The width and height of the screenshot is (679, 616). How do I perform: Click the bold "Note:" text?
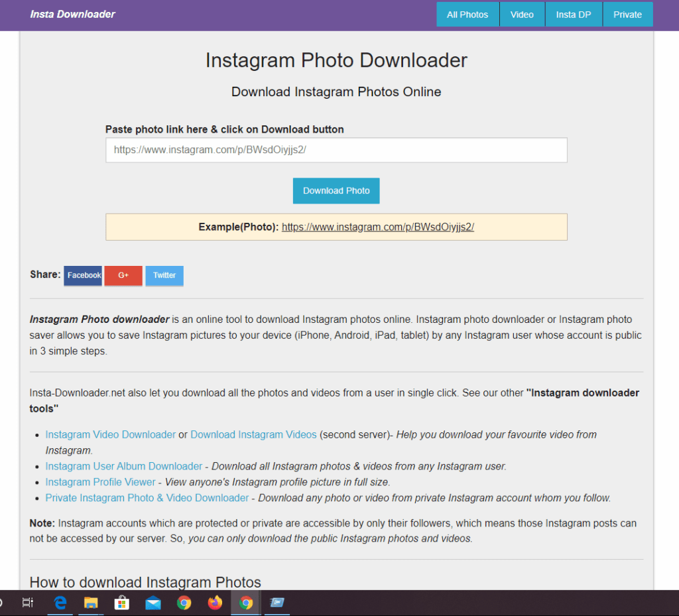click(42, 523)
